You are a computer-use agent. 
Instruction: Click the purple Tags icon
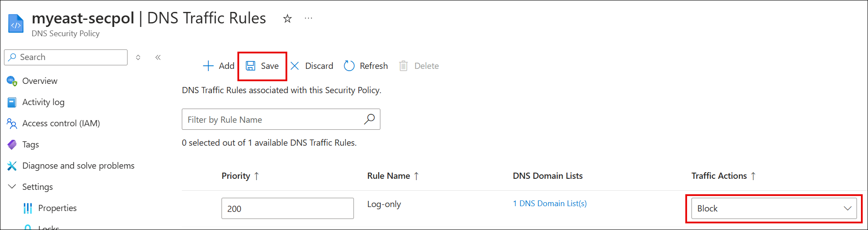pyautogui.click(x=12, y=144)
